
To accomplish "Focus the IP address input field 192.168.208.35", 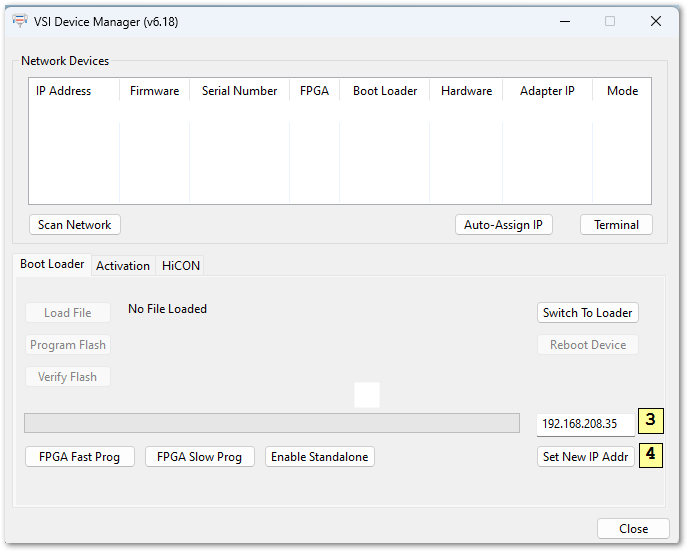I will click(x=586, y=424).
